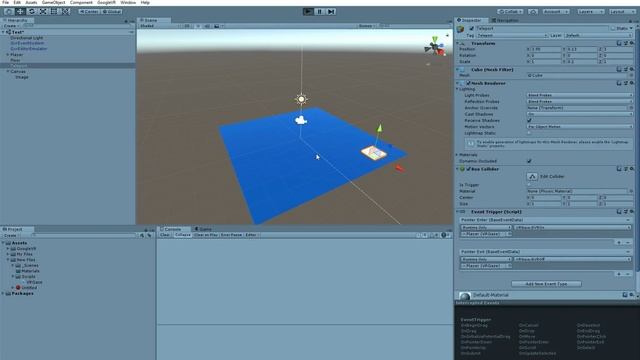Expand the Player hierarchy item

click(x=8, y=54)
